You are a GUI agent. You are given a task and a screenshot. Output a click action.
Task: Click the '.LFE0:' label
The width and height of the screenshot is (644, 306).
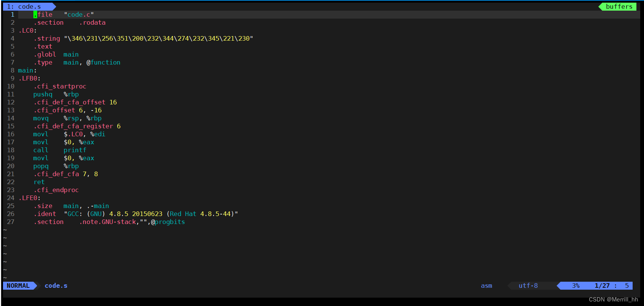tap(29, 198)
